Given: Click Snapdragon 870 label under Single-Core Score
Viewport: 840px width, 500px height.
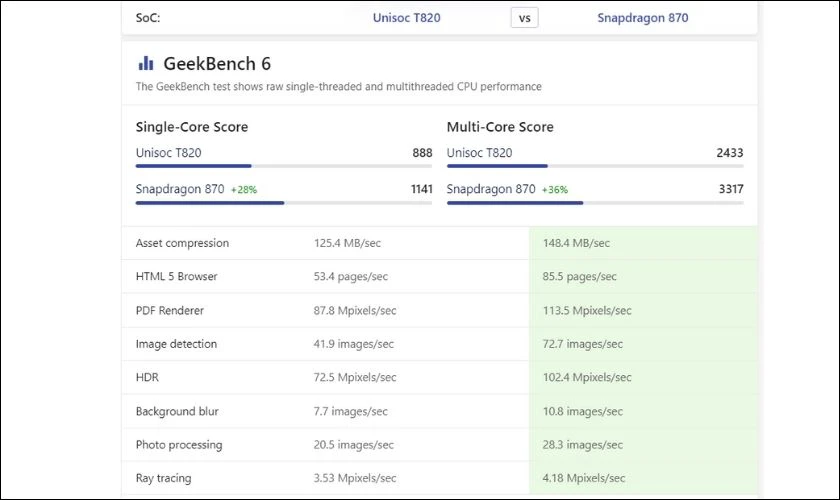Looking at the screenshot, I should click(180, 189).
